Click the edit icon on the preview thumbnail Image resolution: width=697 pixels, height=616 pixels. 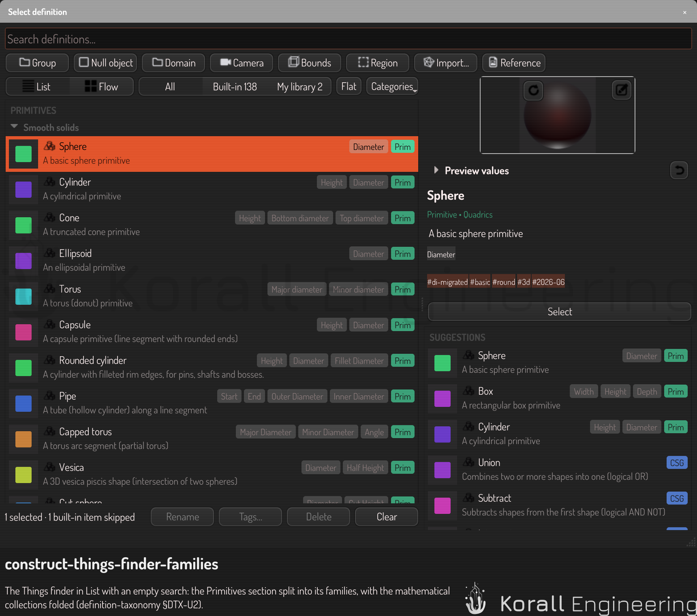point(621,90)
